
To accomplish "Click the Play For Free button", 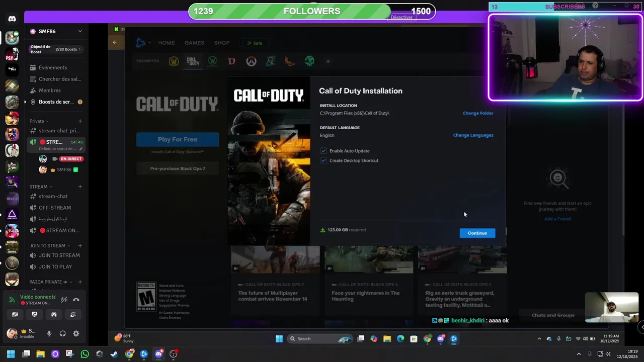I will 178,139.
